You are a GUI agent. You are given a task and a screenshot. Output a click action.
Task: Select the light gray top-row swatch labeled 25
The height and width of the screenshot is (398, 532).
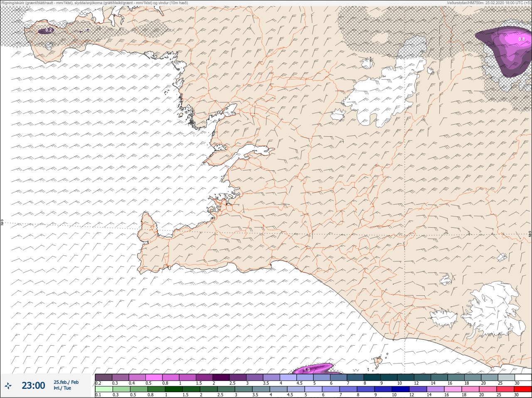pos(506,377)
